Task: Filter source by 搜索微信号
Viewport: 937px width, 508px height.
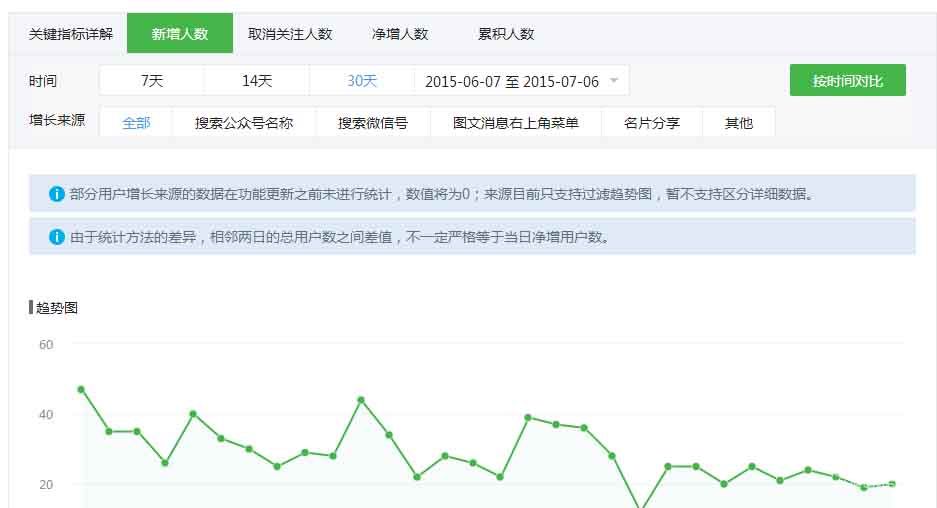Action: 373,123
